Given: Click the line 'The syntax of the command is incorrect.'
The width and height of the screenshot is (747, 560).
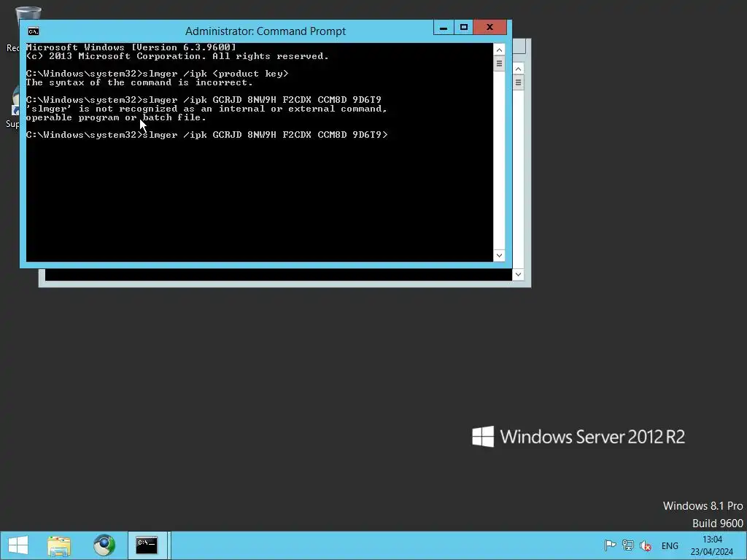Looking at the screenshot, I should point(139,82).
